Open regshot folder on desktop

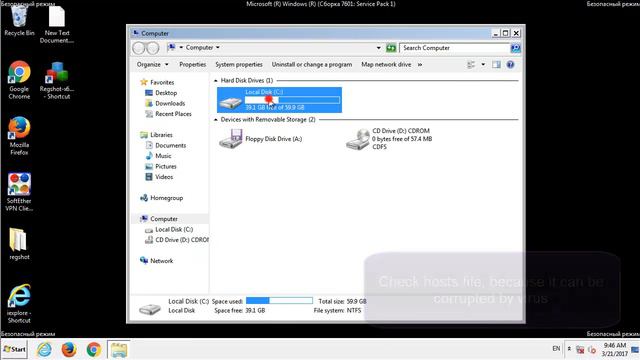pyautogui.click(x=19, y=244)
